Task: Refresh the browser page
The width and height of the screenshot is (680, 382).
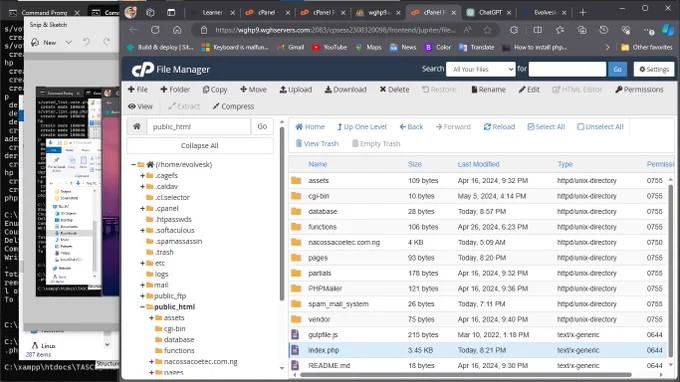Action: 155,30
